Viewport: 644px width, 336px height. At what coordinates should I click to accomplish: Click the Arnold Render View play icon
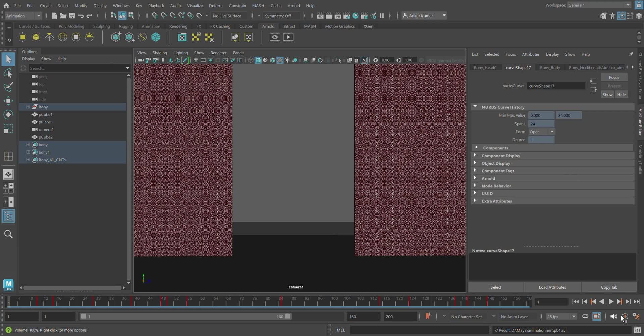pyautogui.click(x=288, y=37)
